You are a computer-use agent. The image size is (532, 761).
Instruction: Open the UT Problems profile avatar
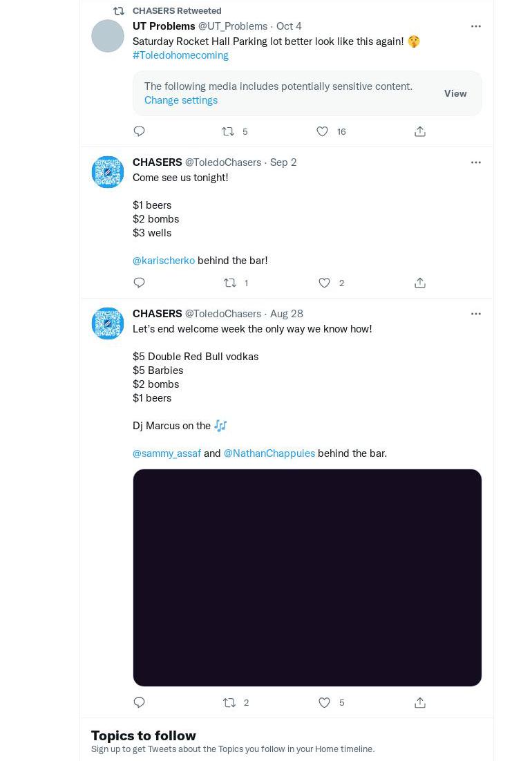(108, 36)
